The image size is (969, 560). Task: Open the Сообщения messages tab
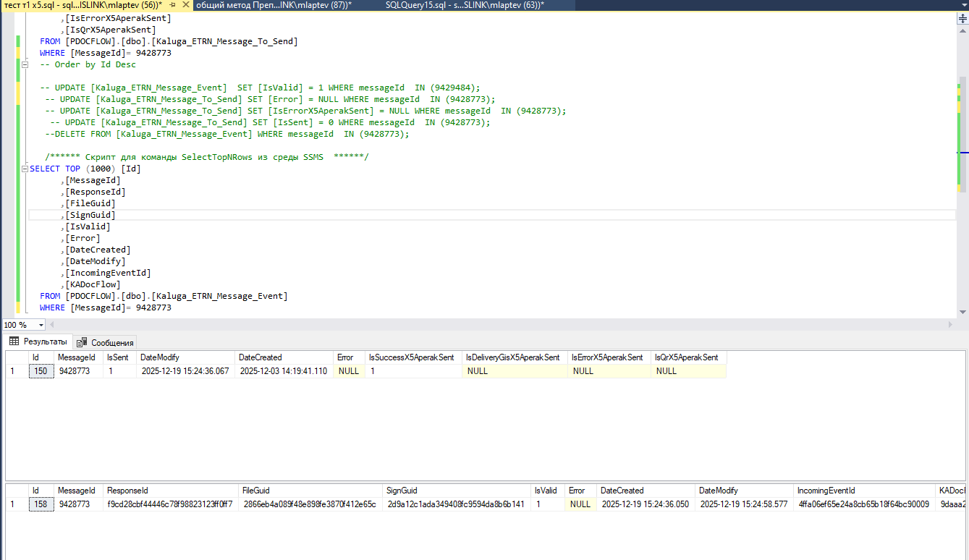tap(105, 342)
